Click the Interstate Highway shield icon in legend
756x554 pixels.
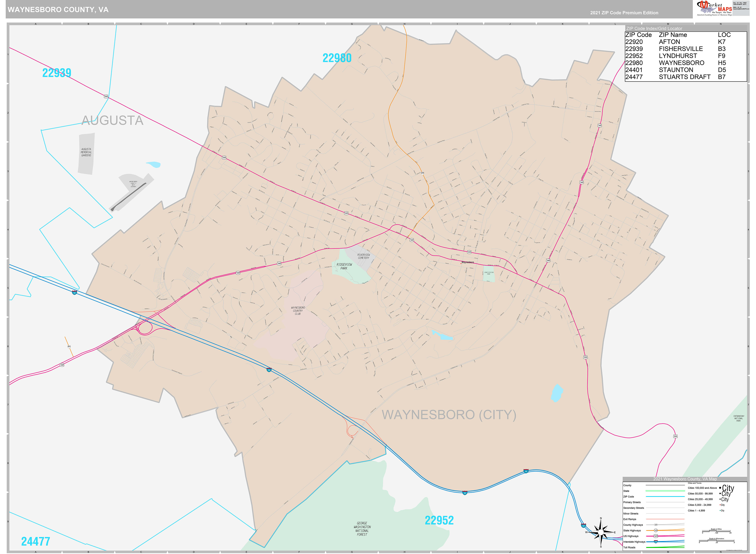click(x=656, y=542)
